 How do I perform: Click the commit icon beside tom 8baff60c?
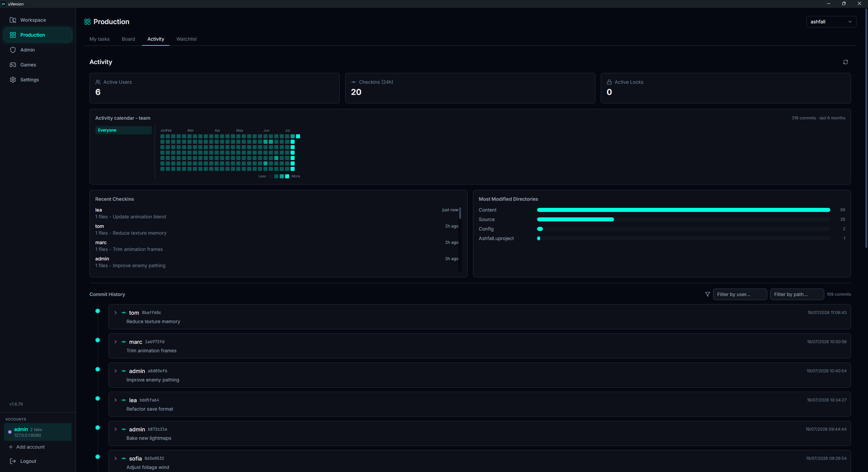124,313
